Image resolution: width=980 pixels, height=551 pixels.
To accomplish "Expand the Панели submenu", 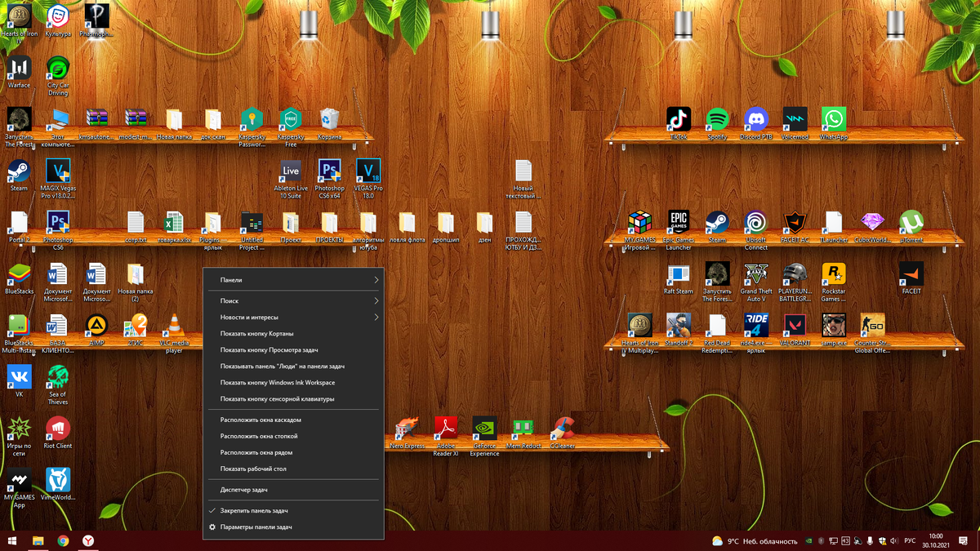I will pos(293,279).
